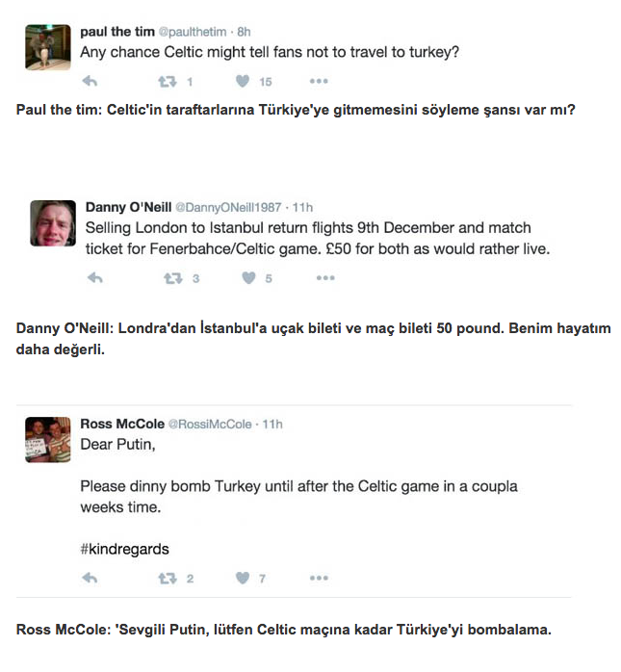Like Danny O'Neill's tweet

248,278
